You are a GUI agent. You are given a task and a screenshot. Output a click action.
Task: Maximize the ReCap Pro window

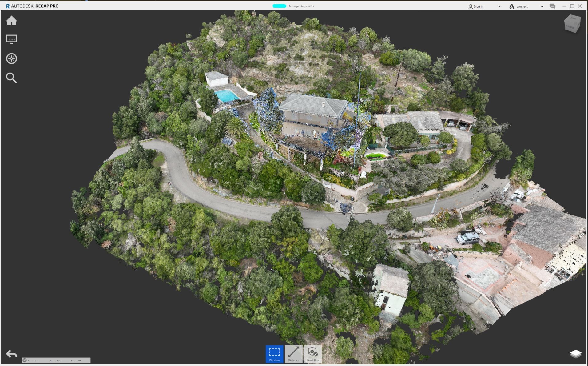572,6
